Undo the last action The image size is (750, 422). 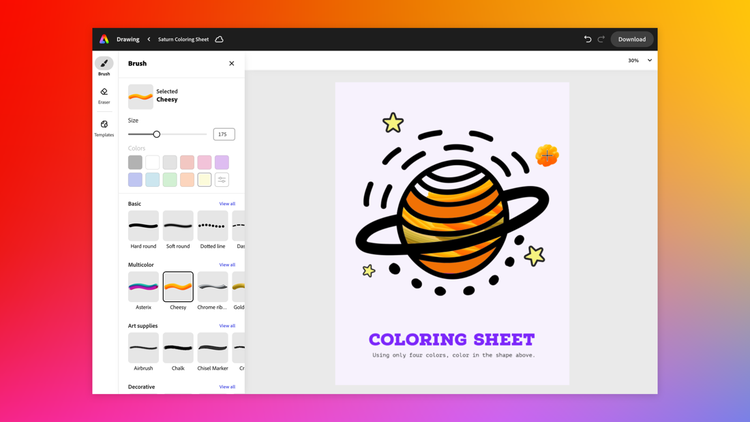pyautogui.click(x=587, y=39)
